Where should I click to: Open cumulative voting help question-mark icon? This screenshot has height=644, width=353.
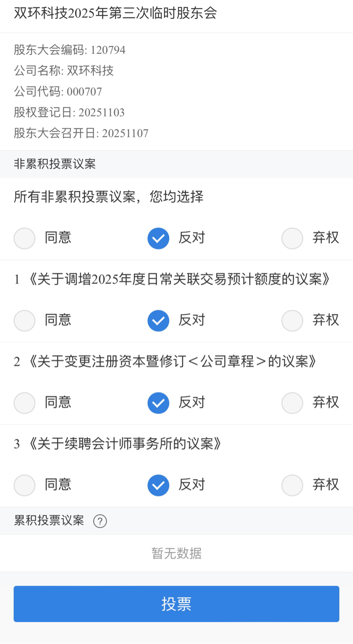point(100,521)
